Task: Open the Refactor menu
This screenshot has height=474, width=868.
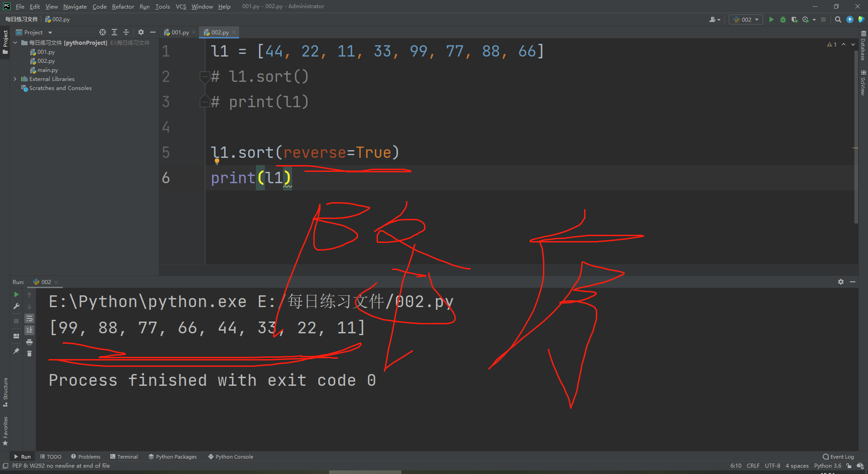Action: point(123,6)
